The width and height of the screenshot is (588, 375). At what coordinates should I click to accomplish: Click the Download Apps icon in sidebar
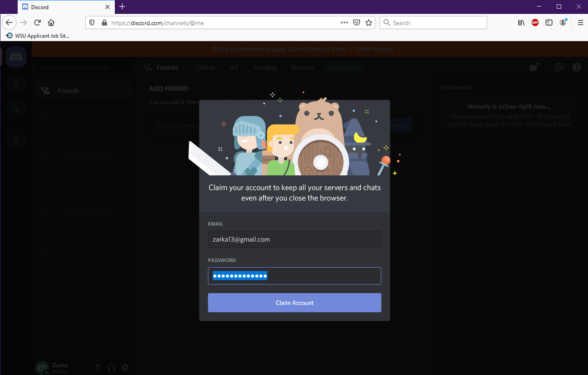16,138
